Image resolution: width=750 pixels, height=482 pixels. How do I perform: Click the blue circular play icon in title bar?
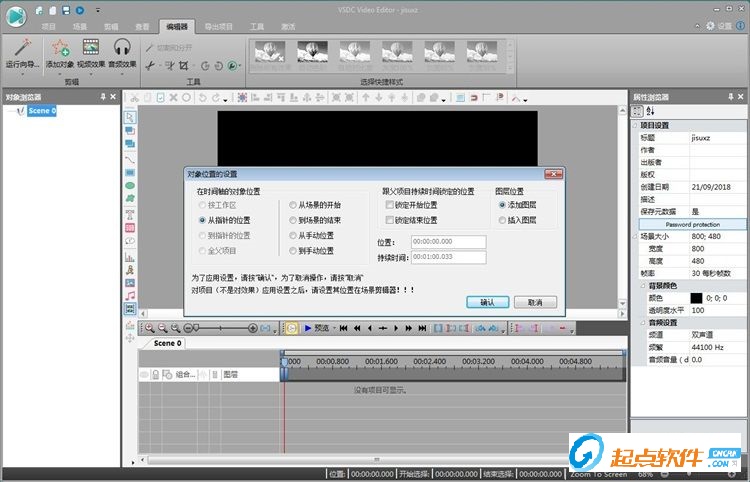point(80,10)
